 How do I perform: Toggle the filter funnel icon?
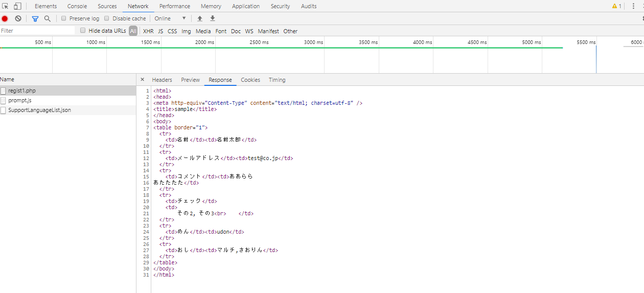tap(35, 18)
